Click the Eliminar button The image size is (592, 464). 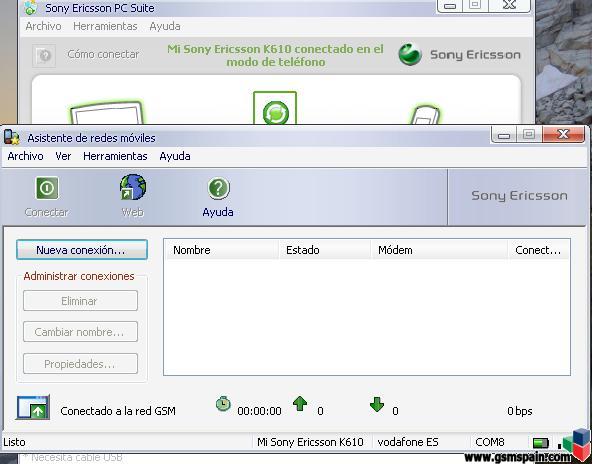pyautogui.click(x=80, y=301)
